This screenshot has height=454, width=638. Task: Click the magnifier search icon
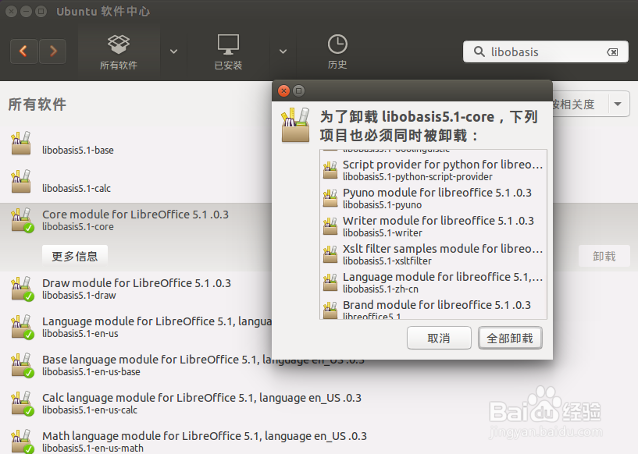(479, 52)
